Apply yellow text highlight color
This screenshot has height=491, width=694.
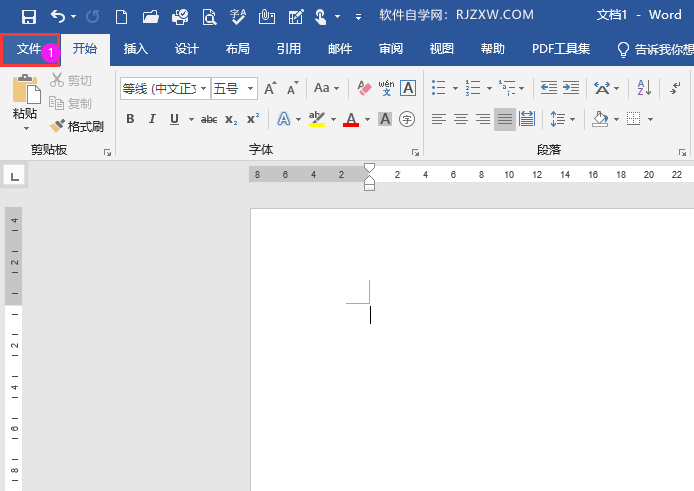317,119
